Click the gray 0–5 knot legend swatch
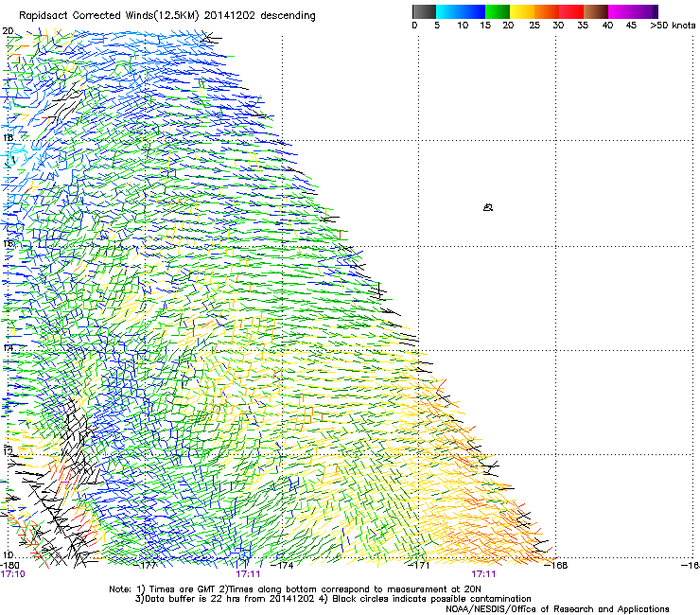 tap(424, 11)
